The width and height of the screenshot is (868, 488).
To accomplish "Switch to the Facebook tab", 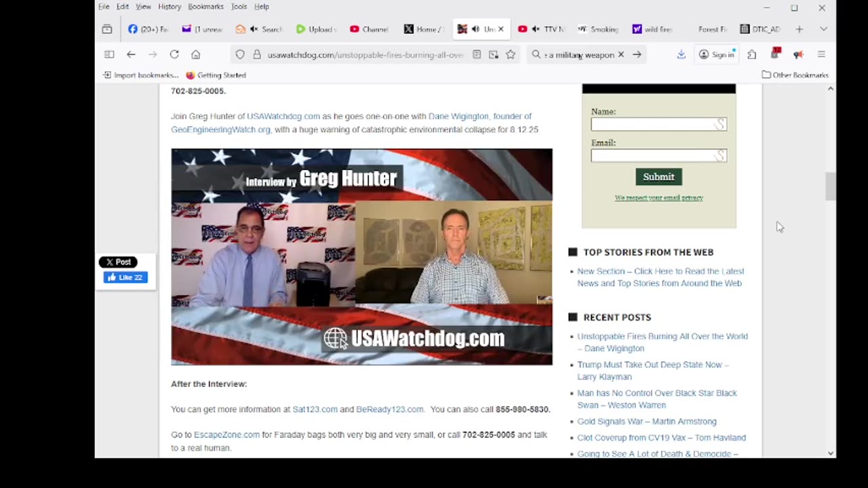I will point(148,29).
